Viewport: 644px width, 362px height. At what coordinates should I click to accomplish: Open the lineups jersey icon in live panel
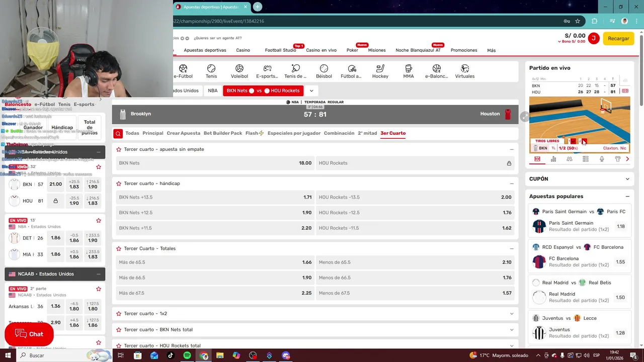[618, 159]
